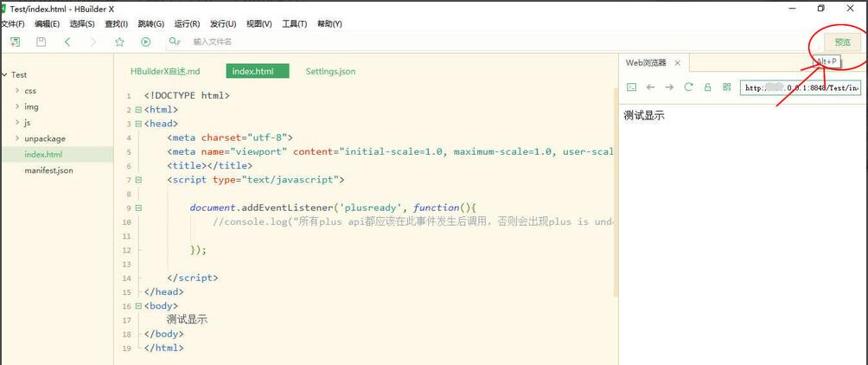
Task: Select the js folder label
Action: tap(28, 123)
